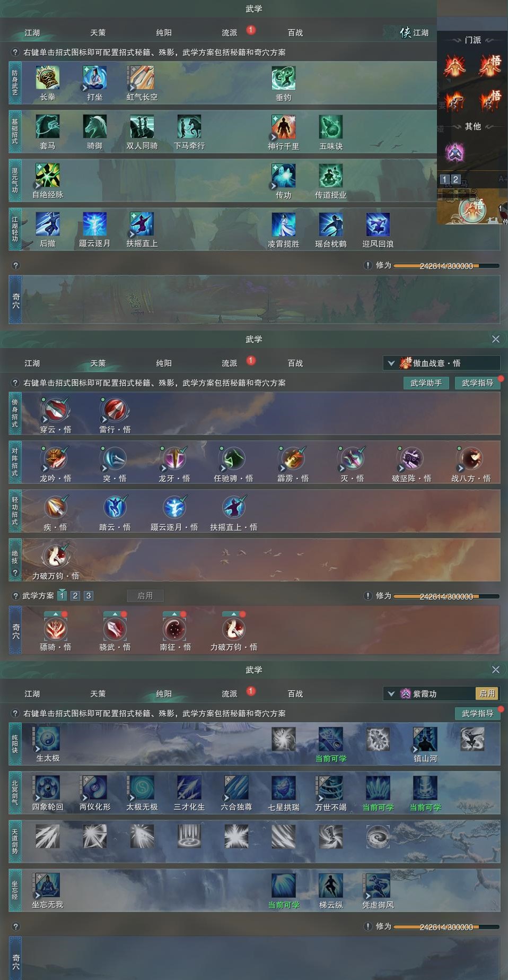Click the 启用 button next to 紫霞功
The image size is (508, 980).
487,693
